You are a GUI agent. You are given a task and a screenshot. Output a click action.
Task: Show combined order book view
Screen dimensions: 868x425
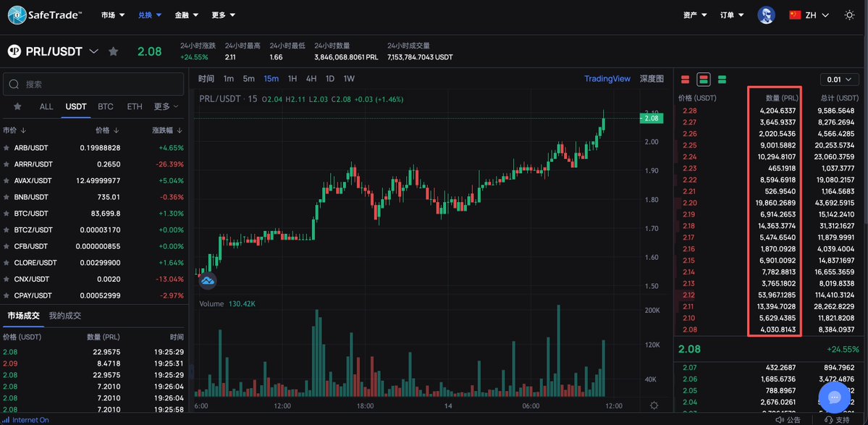704,79
